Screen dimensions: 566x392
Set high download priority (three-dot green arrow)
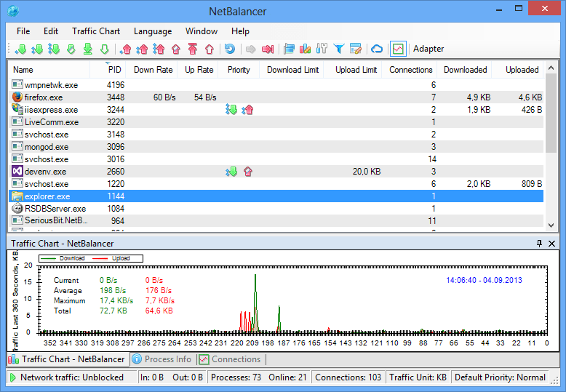[x=54, y=49]
